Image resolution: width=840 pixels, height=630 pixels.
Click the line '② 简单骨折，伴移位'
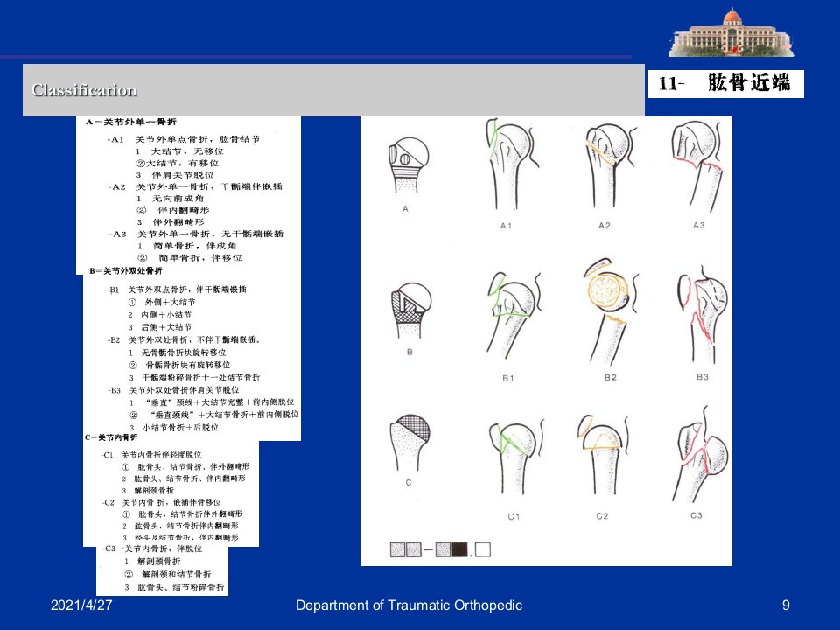(x=190, y=257)
